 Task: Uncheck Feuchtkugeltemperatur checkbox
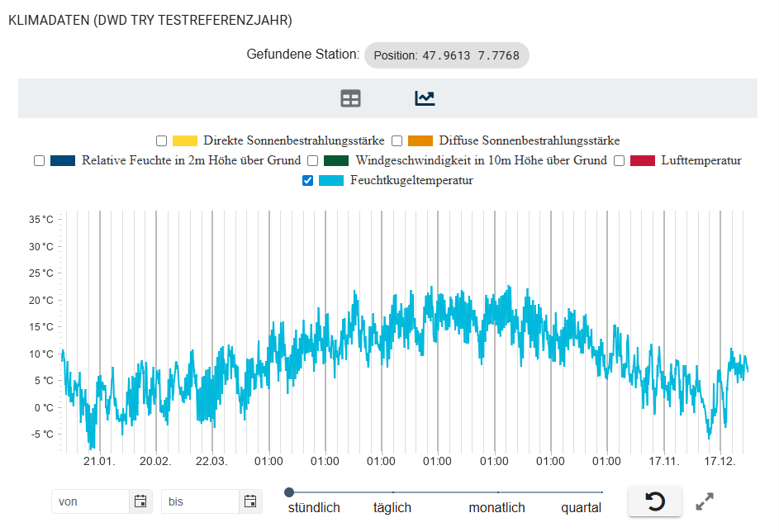308,181
